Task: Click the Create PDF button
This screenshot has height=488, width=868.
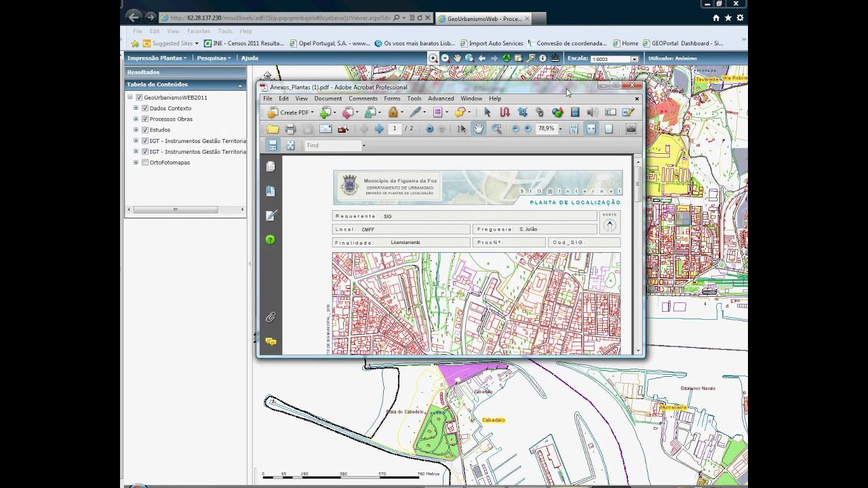Action: pos(291,113)
